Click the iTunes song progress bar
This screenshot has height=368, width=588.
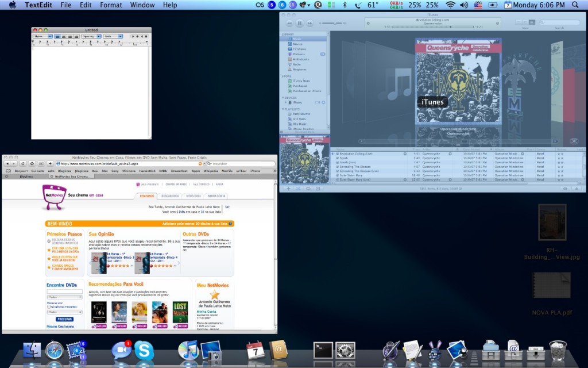pos(432,27)
